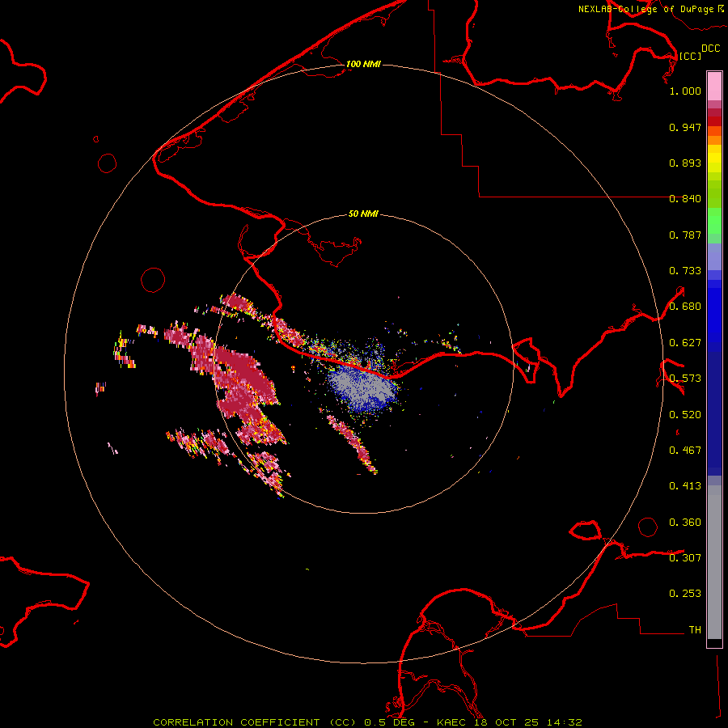Select the 0.253 scale value

685,594
